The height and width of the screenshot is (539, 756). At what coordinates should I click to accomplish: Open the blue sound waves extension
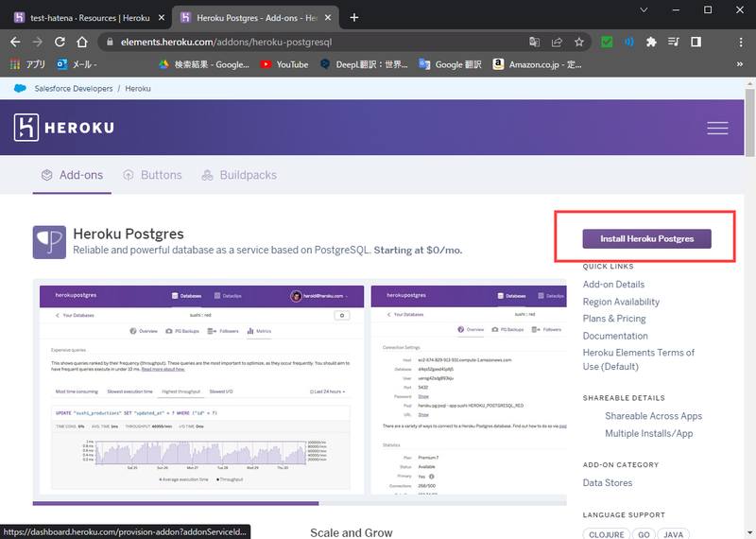click(628, 42)
